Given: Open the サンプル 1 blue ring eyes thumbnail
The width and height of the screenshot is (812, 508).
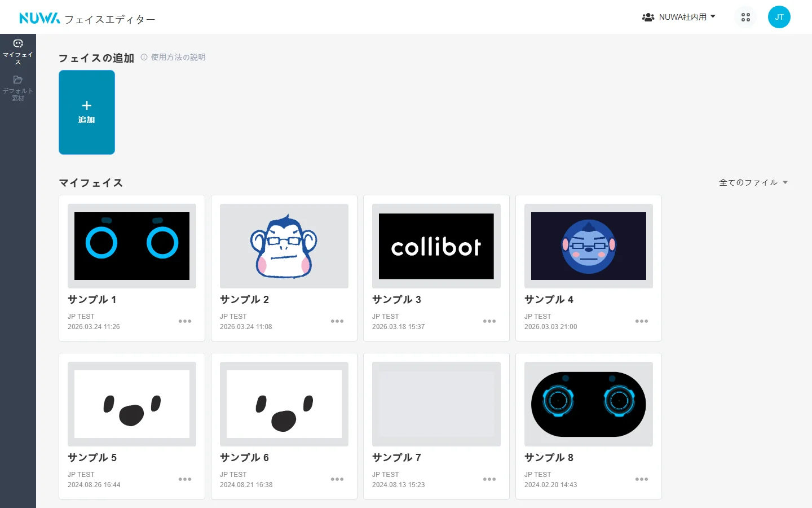Looking at the screenshot, I should 132,246.
